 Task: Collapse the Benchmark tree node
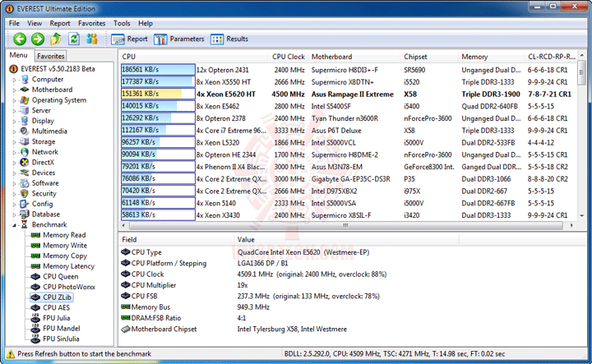click(x=14, y=225)
